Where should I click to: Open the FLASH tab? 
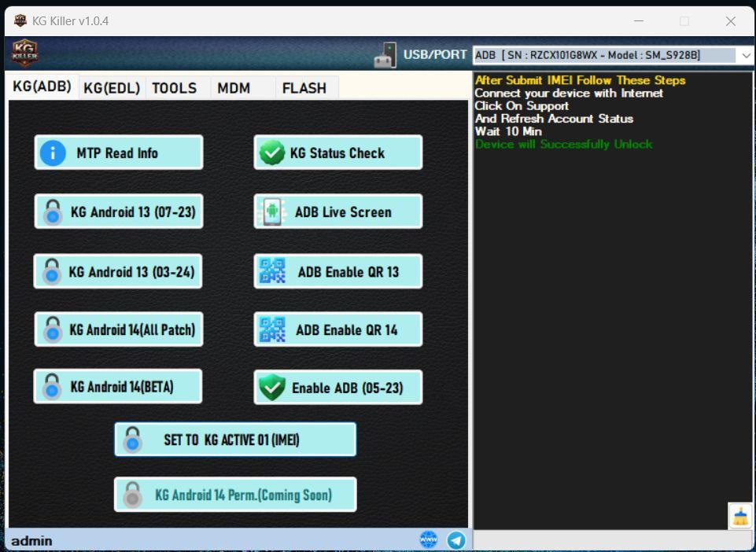(304, 88)
